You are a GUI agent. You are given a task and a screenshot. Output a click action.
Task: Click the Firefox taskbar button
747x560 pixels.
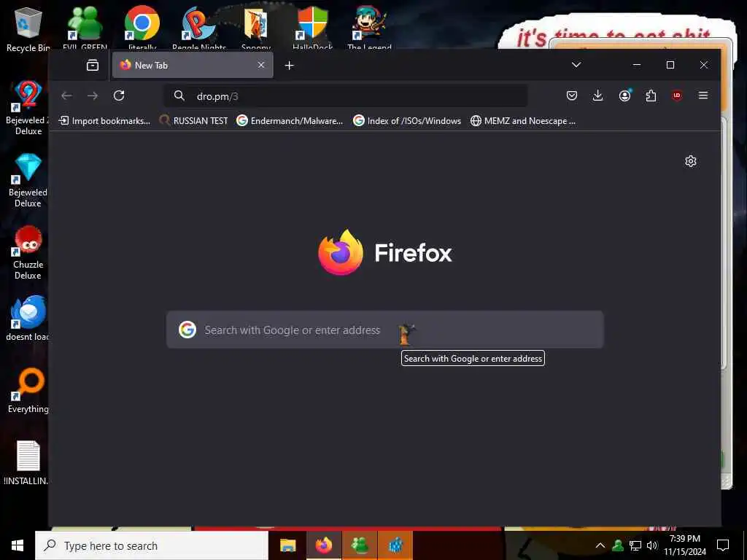click(323, 545)
